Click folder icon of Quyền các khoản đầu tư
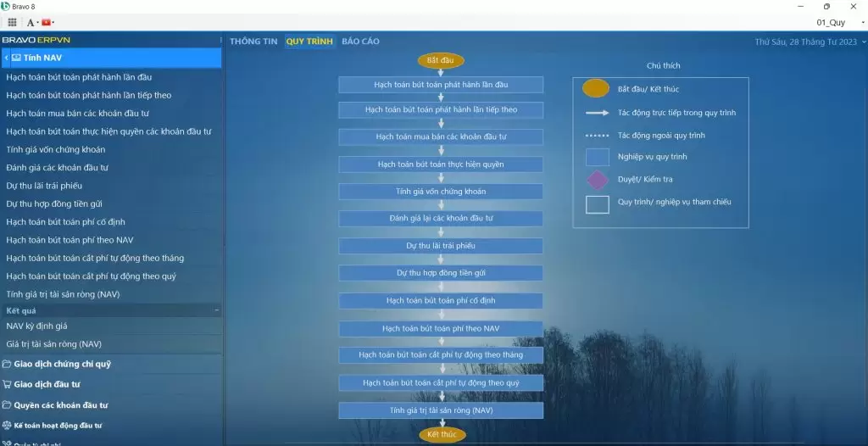This screenshot has width=868, height=446. tap(7, 405)
